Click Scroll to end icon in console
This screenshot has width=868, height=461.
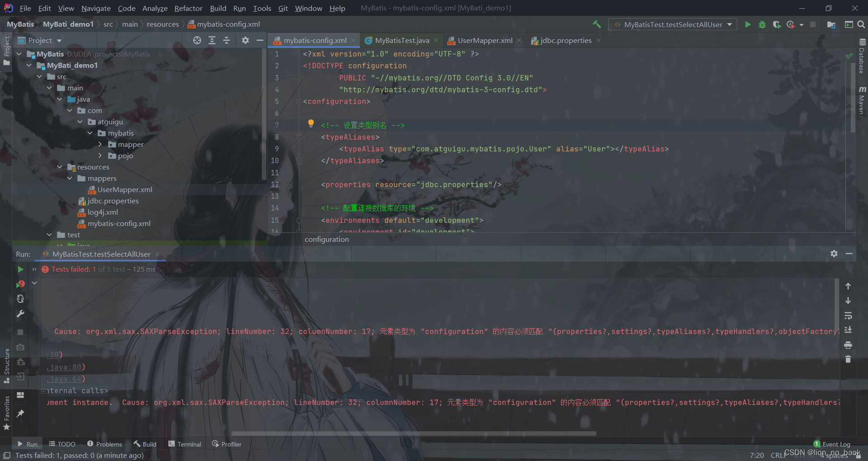pos(848,330)
